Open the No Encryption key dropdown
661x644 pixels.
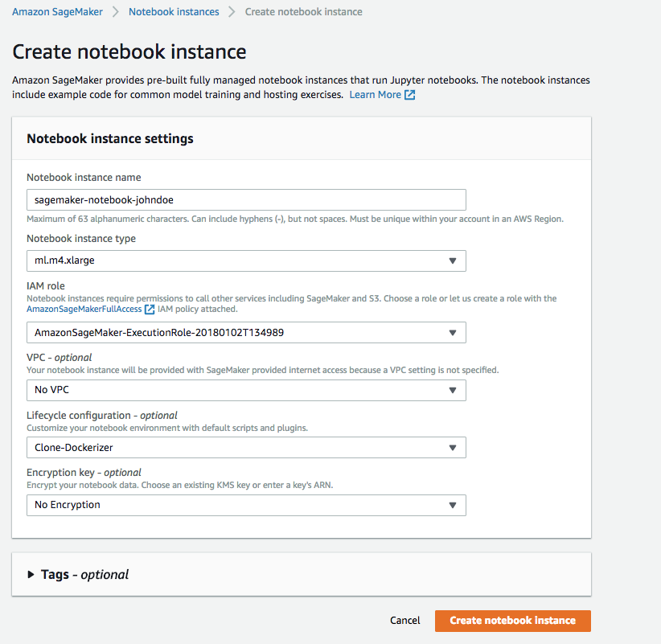point(246,505)
